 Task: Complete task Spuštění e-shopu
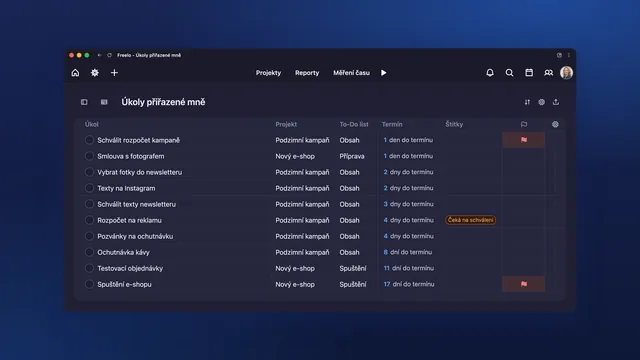coord(89,284)
